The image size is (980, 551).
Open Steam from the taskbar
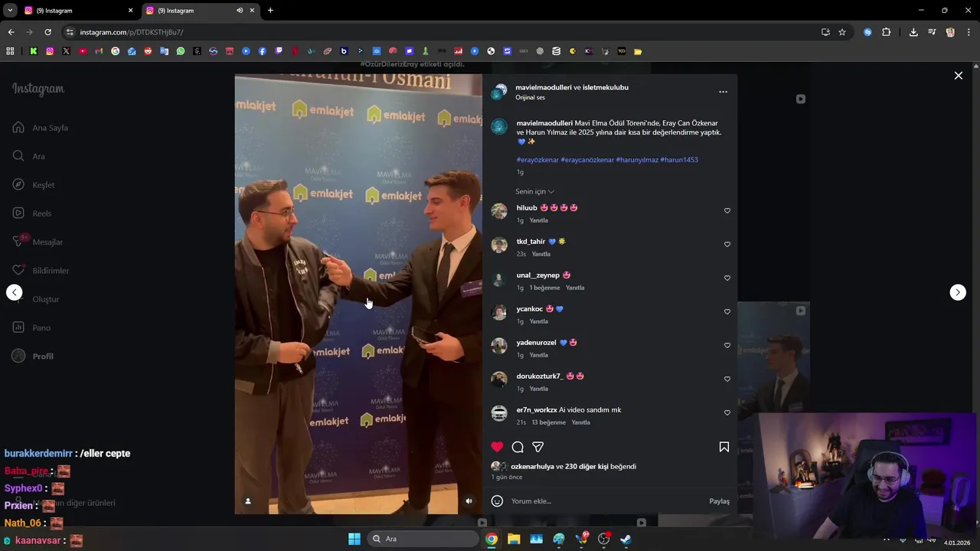click(626, 539)
